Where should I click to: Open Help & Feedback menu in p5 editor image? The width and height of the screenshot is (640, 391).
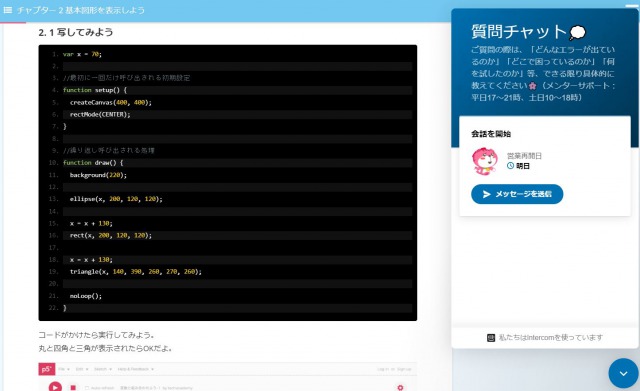point(136,369)
